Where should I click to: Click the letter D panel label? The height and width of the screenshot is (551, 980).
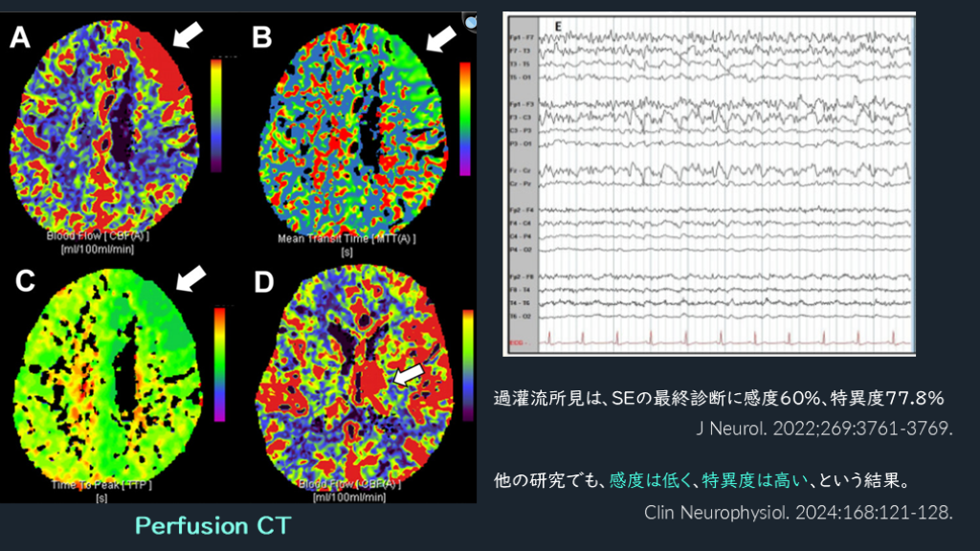tap(262, 281)
